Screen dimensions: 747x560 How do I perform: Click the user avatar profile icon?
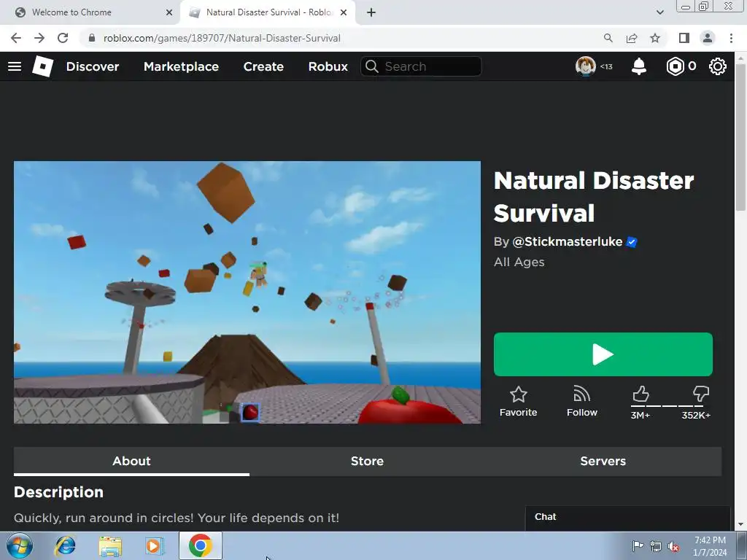pyautogui.click(x=586, y=66)
